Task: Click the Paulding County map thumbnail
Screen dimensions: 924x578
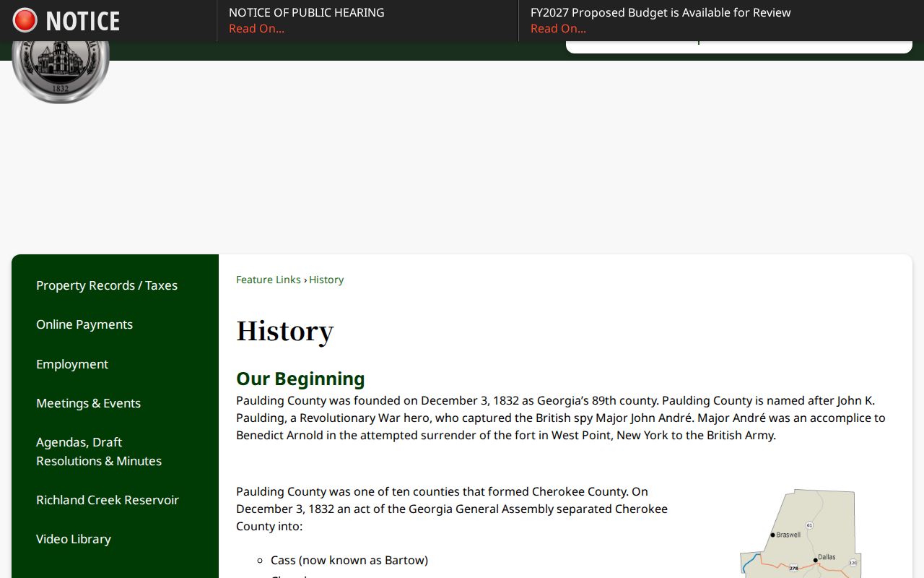Action: tap(801, 533)
